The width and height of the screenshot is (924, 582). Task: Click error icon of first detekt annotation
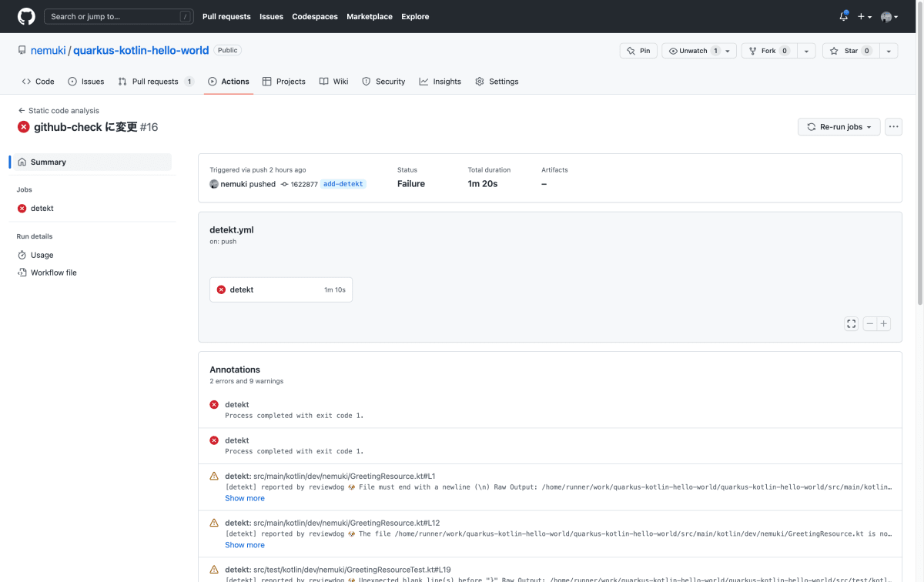214,404
